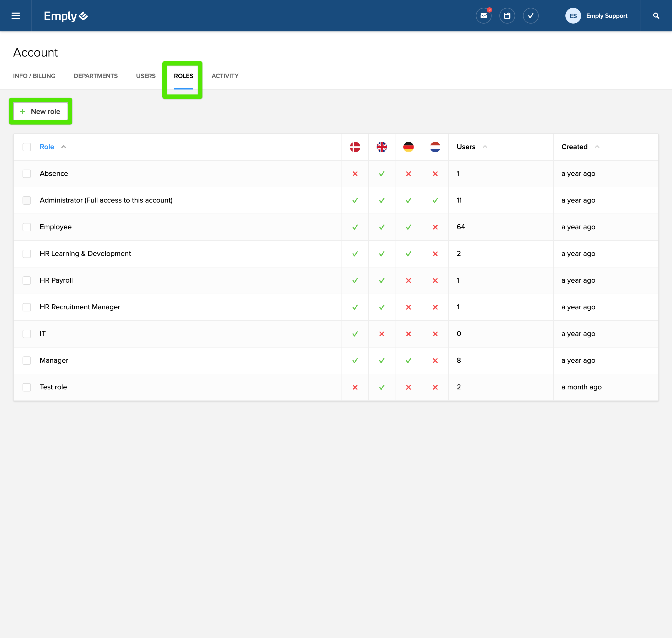Screen dimensions: 672x638
Task: Open the Activity tab
Action: (225, 76)
